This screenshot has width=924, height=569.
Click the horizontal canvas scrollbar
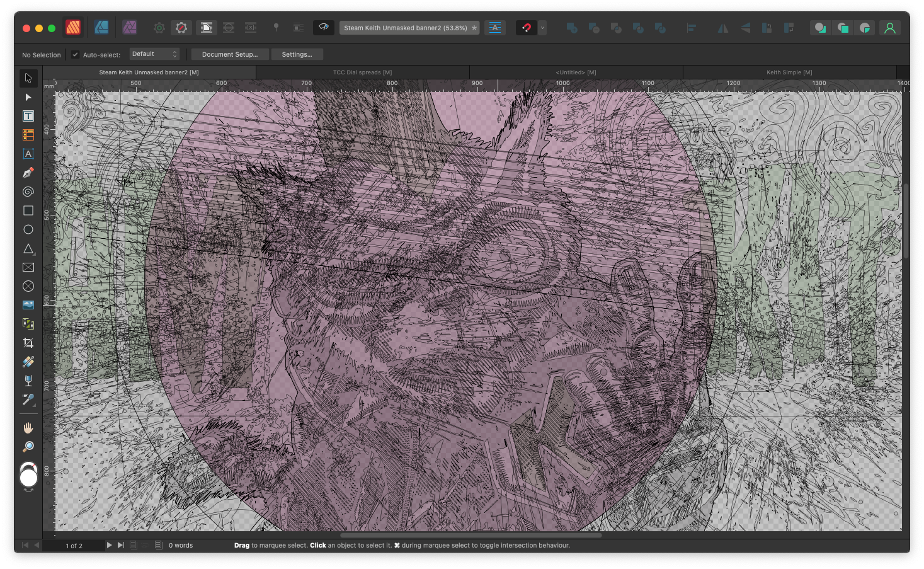click(471, 536)
